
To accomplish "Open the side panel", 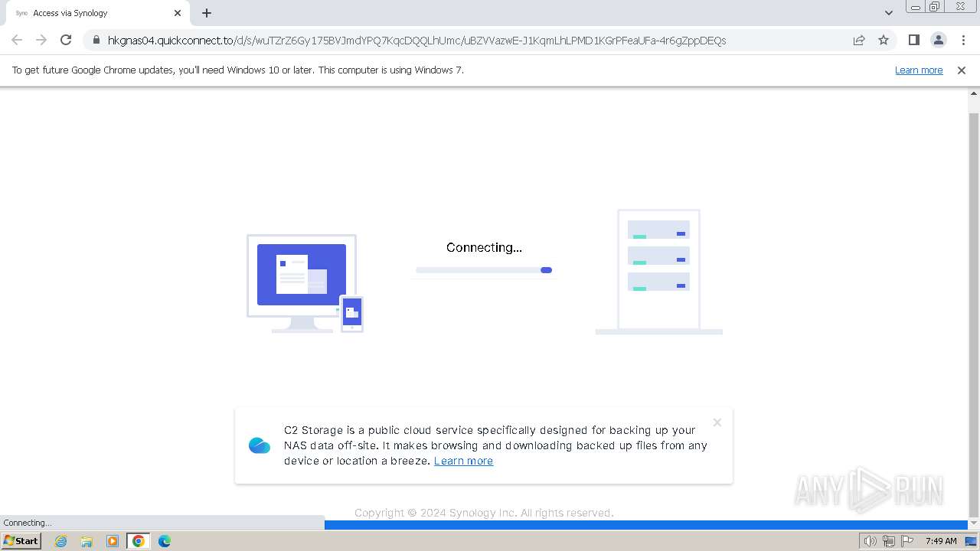I will tap(913, 40).
